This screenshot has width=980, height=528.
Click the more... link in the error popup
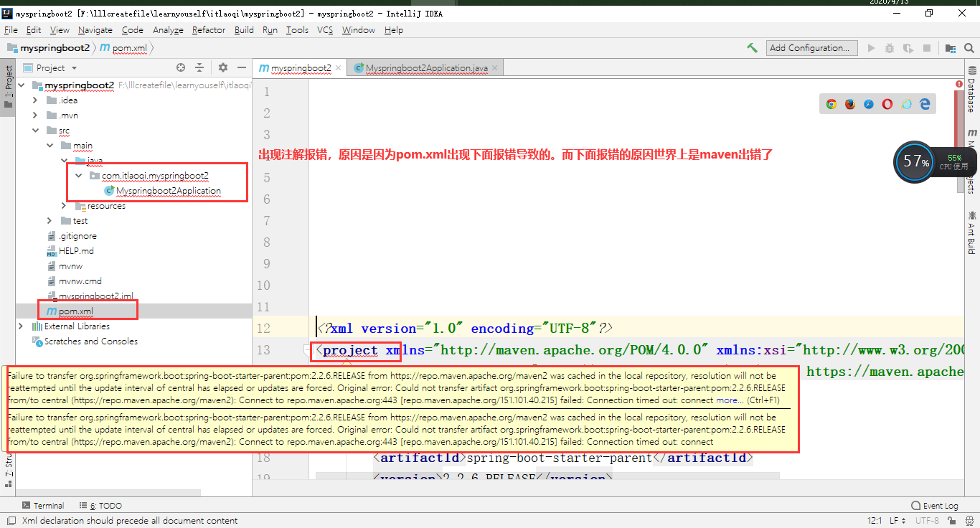click(x=728, y=400)
